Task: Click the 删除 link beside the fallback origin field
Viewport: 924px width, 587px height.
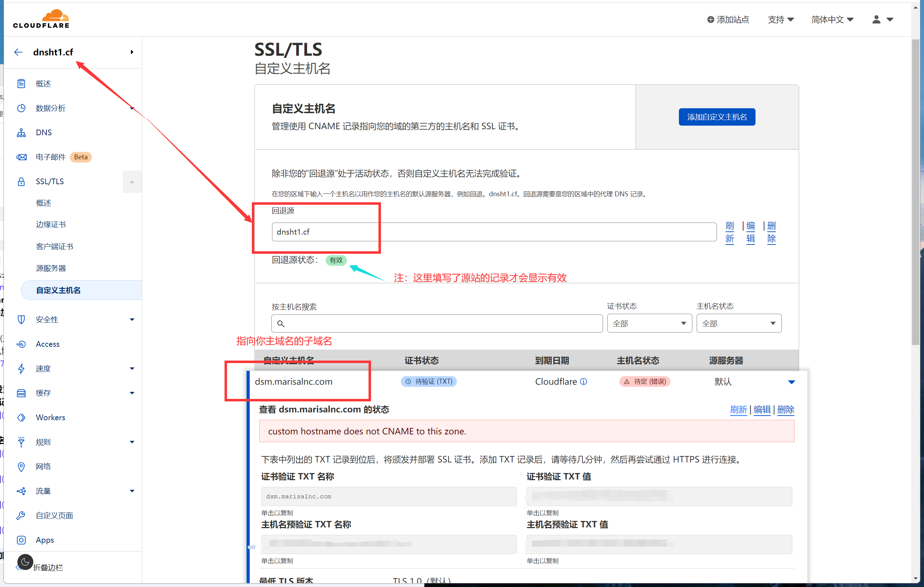Action: point(771,232)
